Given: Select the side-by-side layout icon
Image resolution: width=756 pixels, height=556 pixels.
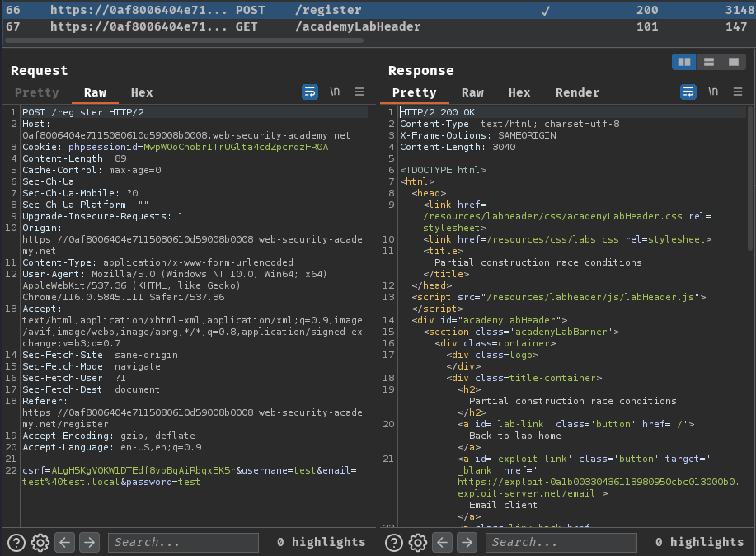Looking at the screenshot, I should point(684,62).
